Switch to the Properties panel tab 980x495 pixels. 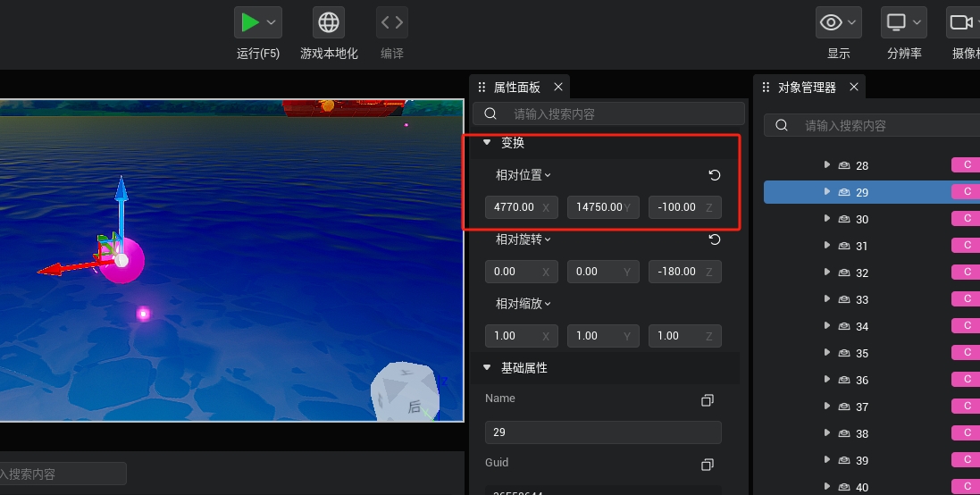[x=516, y=87]
